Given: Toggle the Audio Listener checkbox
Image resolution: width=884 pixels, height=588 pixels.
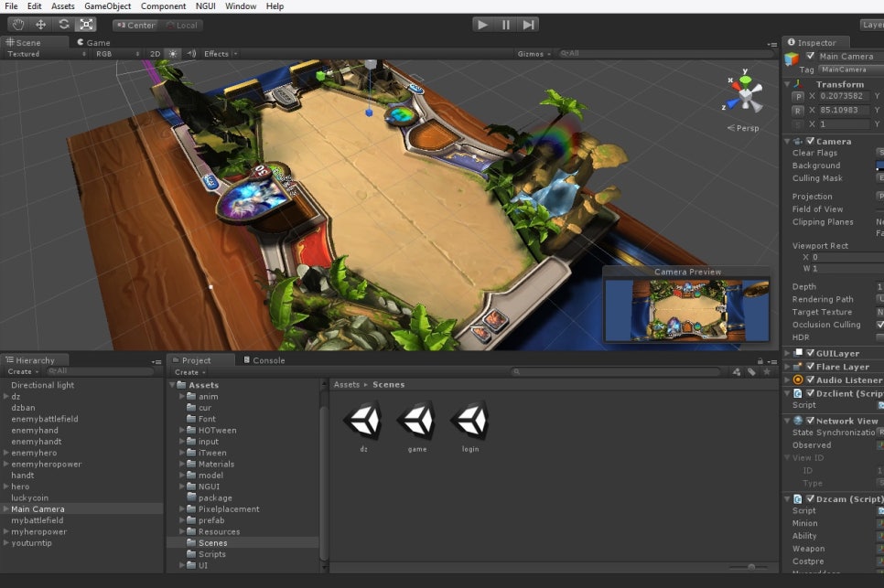Looking at the screenshot, I should coord(811,380).
